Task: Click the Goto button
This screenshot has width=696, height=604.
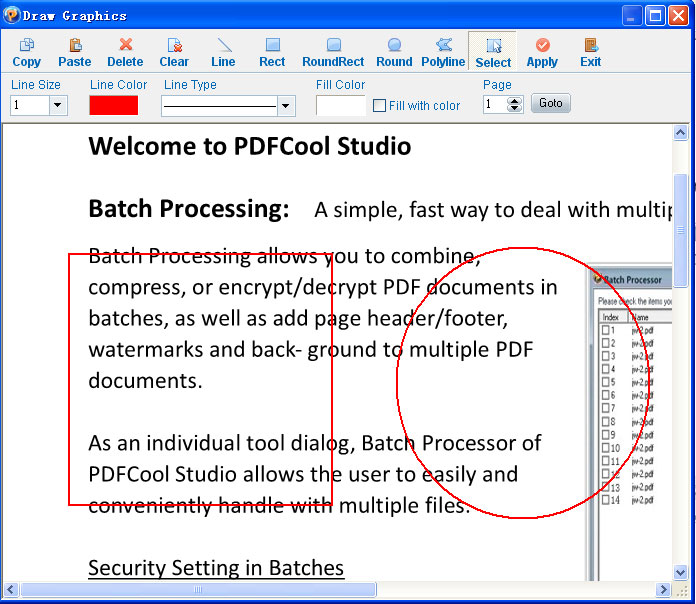Action: point(550,103)
